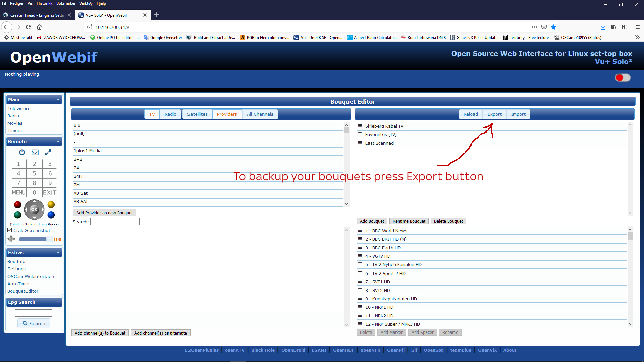Switch off the red toggle near top right

[x=623, y=77]
